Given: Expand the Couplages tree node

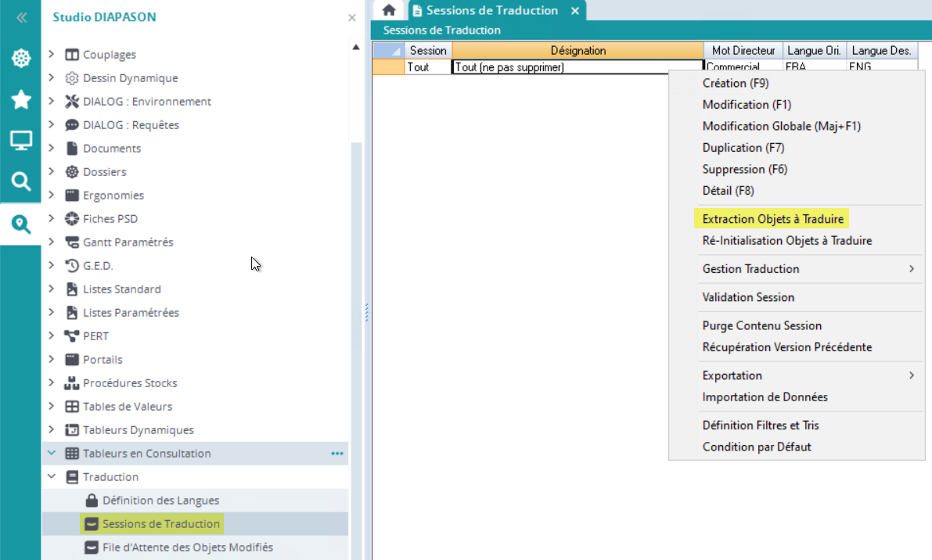Looking at the screenshot, I should click(x=52, y=55).
